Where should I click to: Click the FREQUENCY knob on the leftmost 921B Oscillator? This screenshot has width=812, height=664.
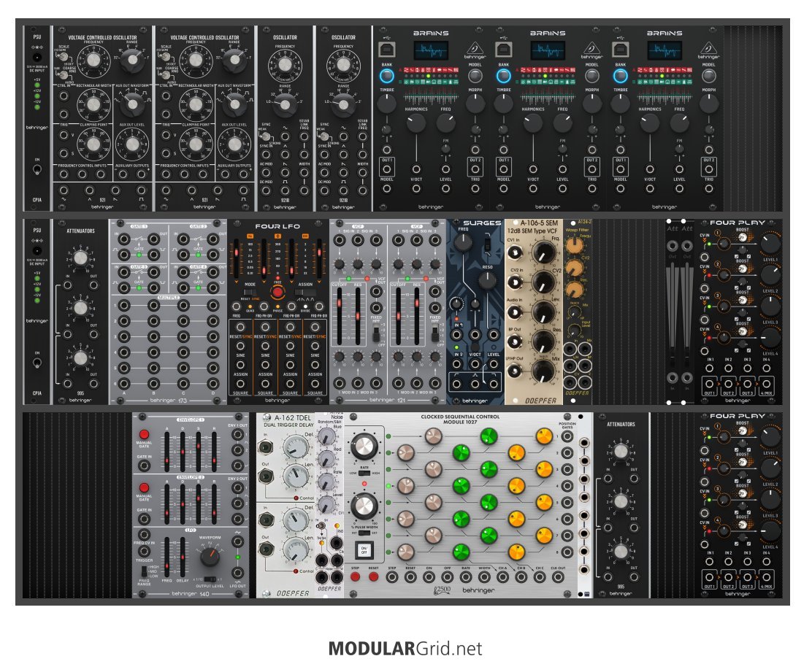[x=285, y=65]
